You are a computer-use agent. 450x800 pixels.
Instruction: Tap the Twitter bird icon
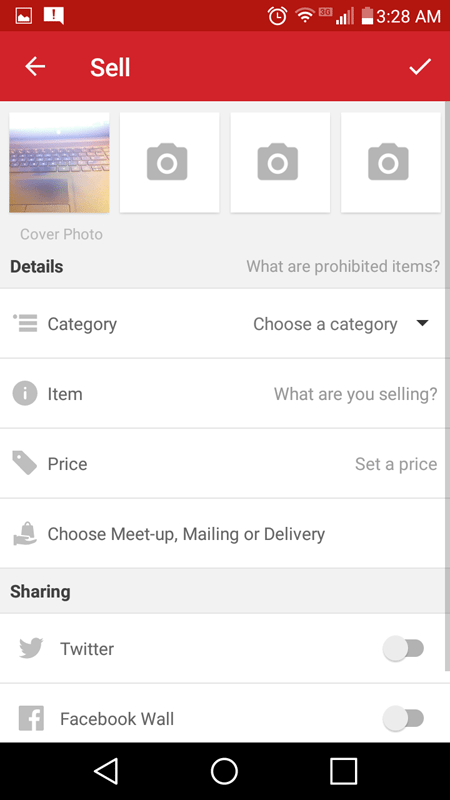click(31, 648)
